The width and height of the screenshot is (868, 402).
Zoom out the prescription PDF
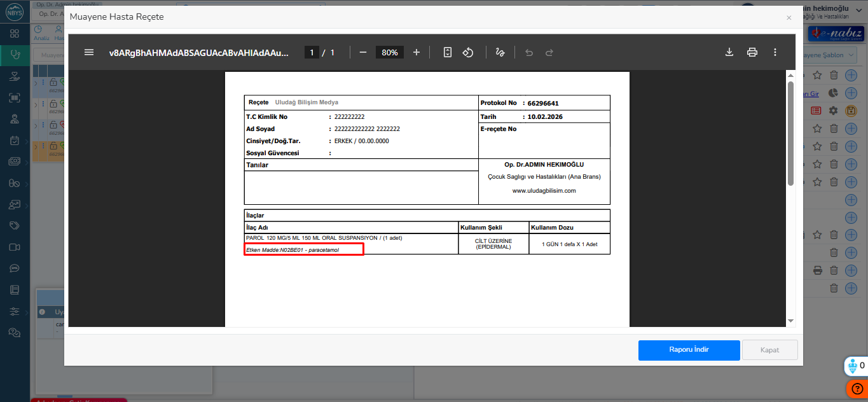(x=363, y=52)
